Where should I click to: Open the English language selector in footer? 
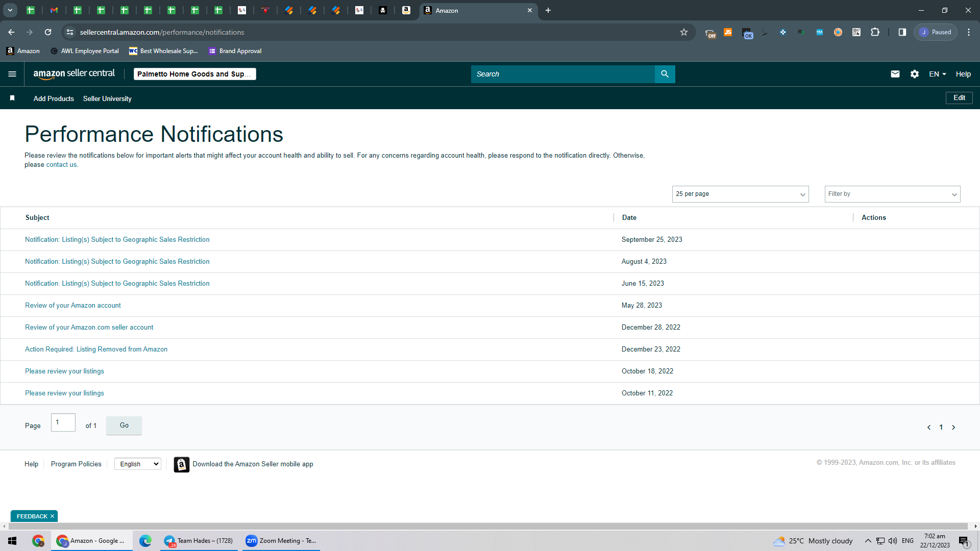tap(138, 464)
